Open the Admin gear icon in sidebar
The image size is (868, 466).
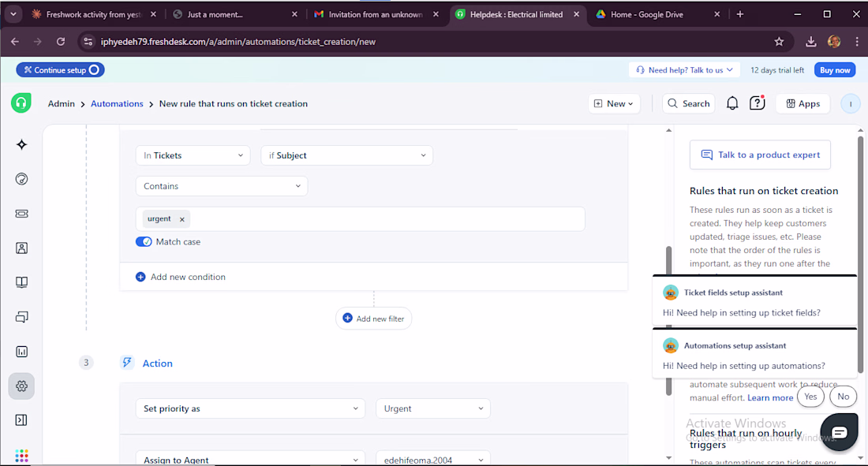21,386
